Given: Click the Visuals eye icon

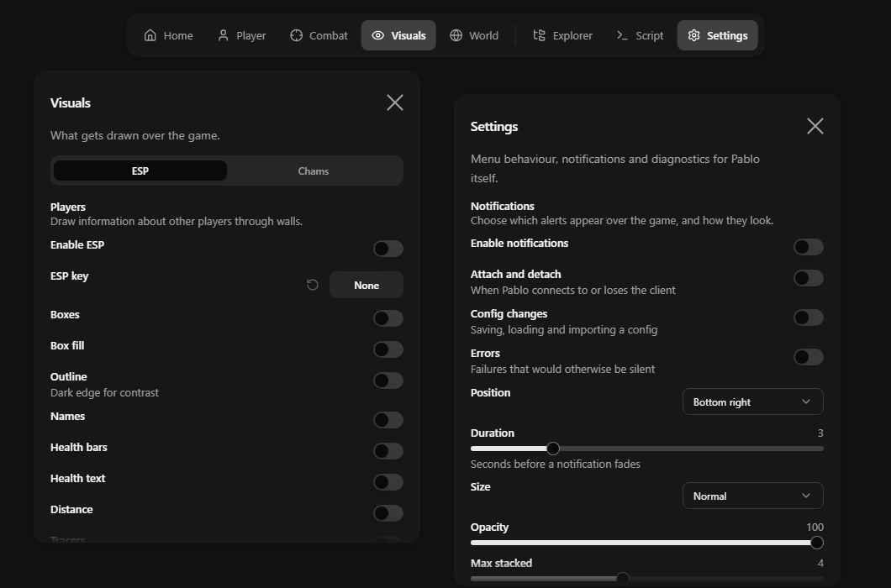Looking at the screenshot, I should point(378,35).
